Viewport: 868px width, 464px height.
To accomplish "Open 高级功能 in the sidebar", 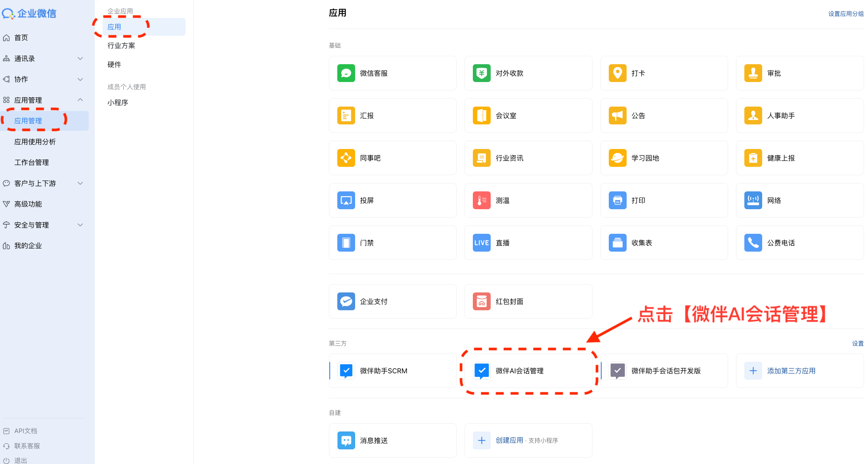I will pos(28,204).
